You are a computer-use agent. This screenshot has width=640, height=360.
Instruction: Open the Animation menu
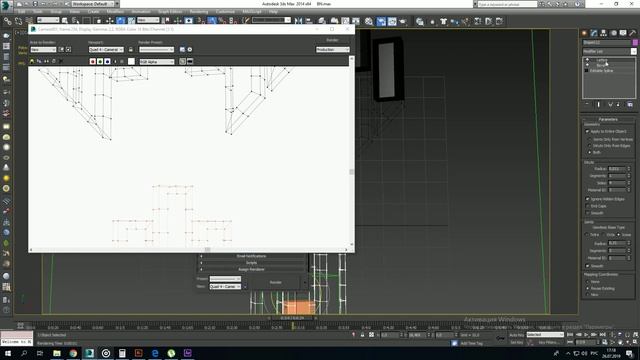pos(141,12)
